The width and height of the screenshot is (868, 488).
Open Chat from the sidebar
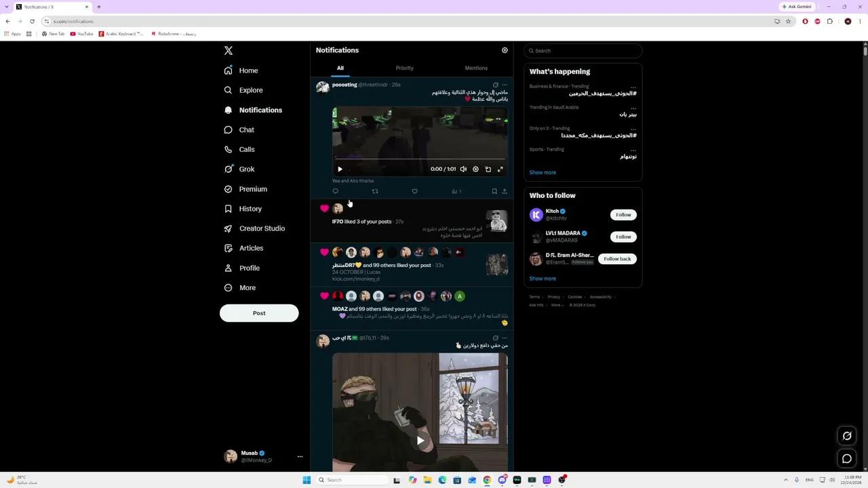(239, 129)
